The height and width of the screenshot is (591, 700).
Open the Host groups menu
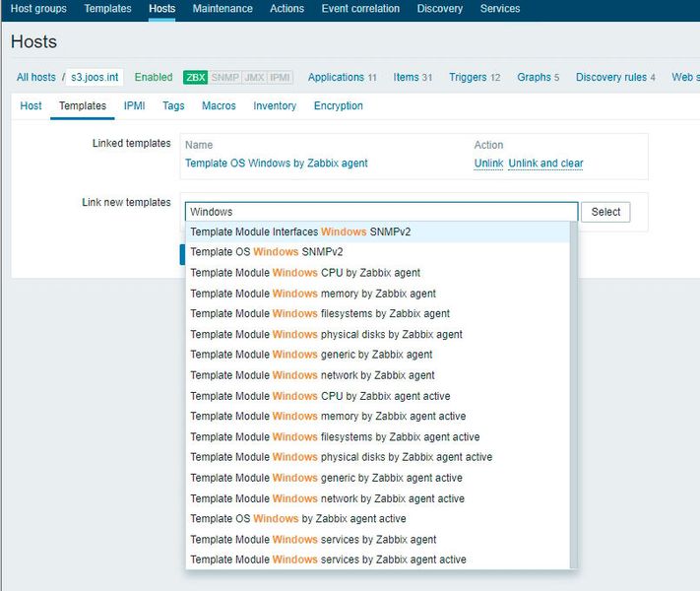pos(38,9)
